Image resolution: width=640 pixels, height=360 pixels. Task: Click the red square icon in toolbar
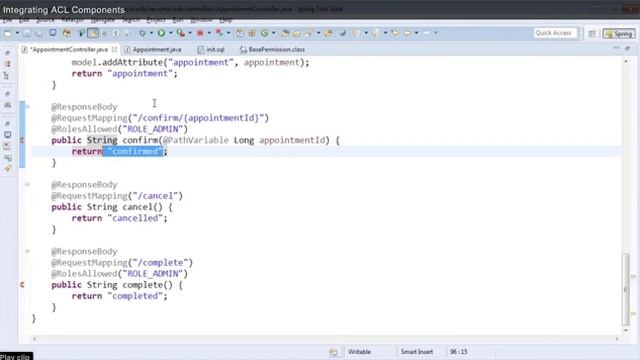[200, 33]
